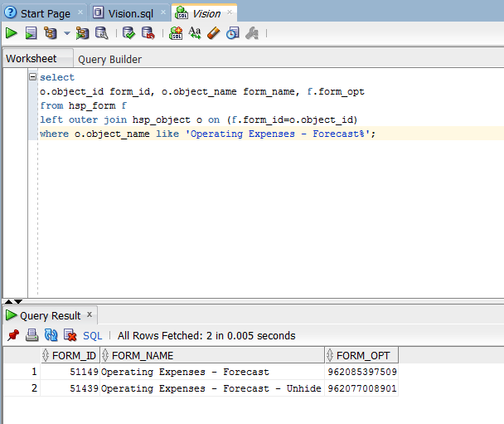Viewport: 504px width, 424px height.
Task: Pin the query result with the red pushpin
Action: coord(13,335)
